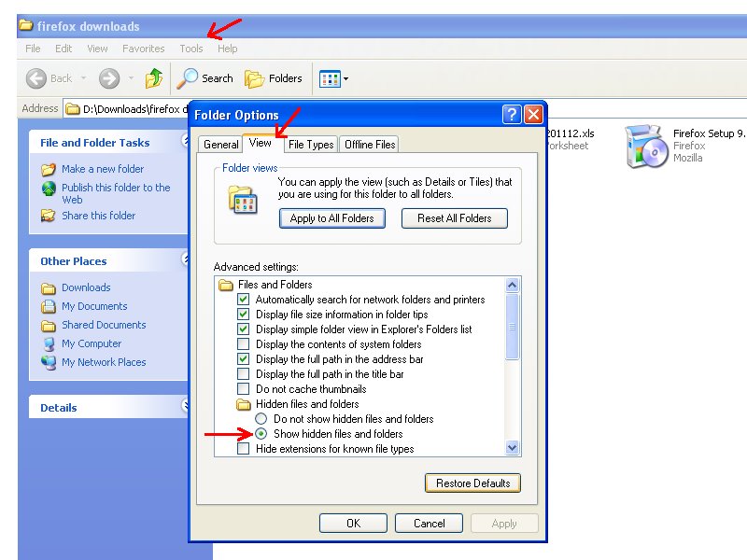Click the Search magnifier icon
The height and width of the screenshot is (560, 747).
coord(189,78)
